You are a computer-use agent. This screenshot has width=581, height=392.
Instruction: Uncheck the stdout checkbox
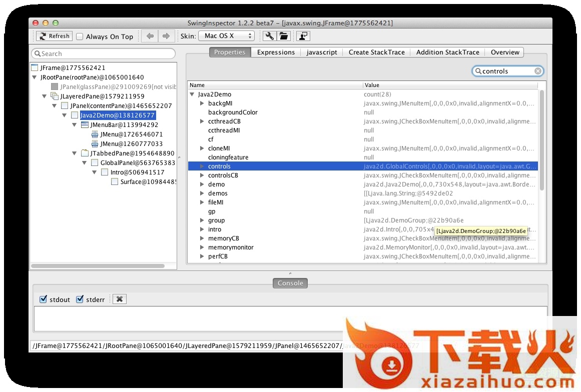(44, 299)
